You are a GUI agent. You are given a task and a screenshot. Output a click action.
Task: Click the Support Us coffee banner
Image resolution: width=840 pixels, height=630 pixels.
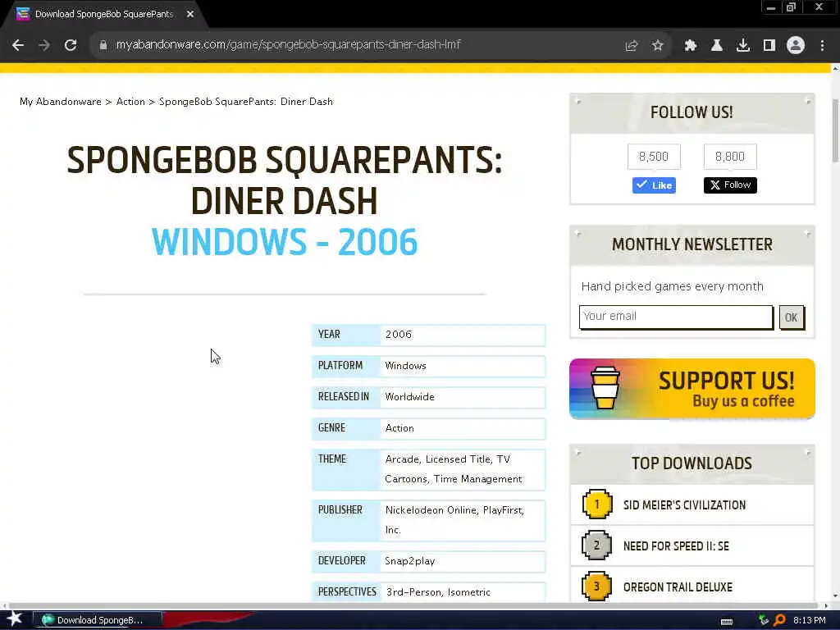692,389
